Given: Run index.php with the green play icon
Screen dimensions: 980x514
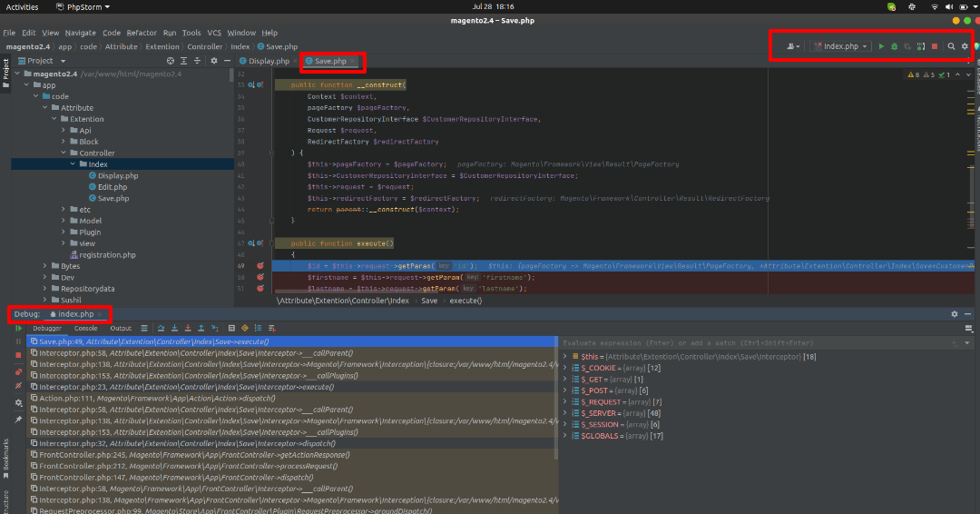Looking at the screenshot, I should pos(881,46).
